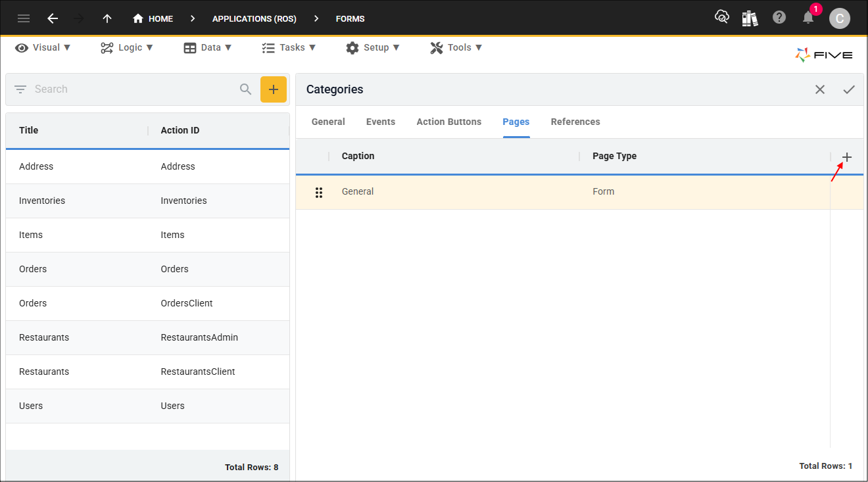The image size is (868, 482).
Task: Open the Setup dropdown menu
Action: click(x=373, y=47)
